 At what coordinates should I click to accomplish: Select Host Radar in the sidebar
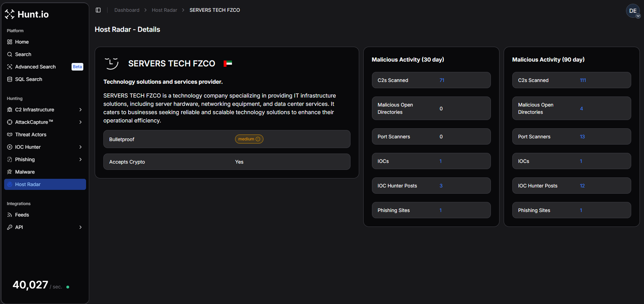click(45, 184)
